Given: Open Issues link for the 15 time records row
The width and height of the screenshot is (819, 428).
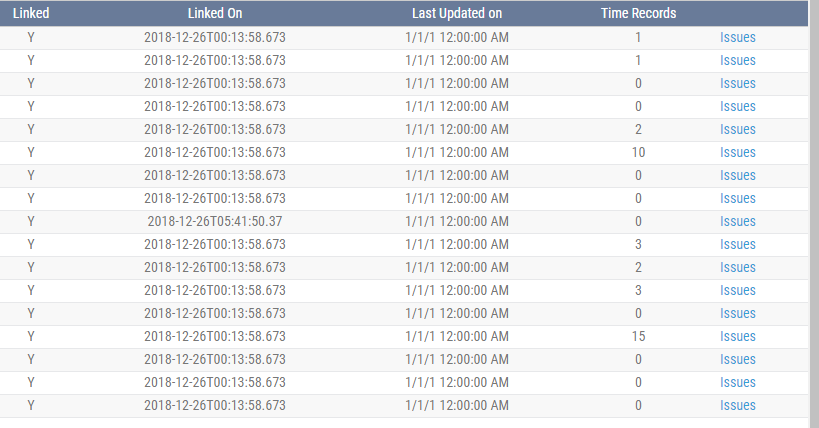Looking at the screenshot, I should click(x=738, y=337).
